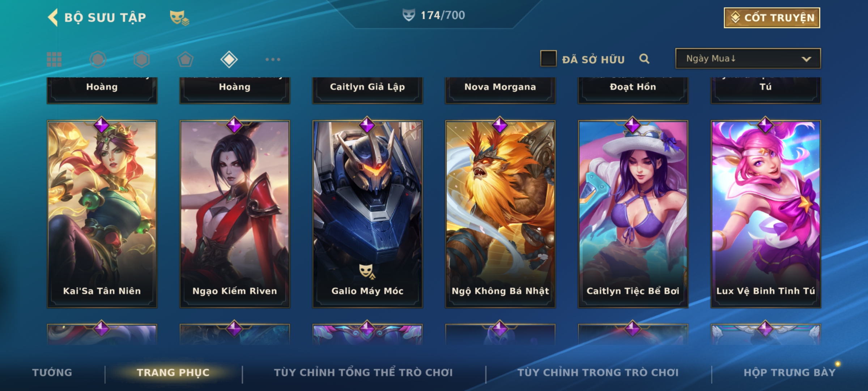This screenshot has height=391, width=868.
Task: Click the magnifying glass search icon
Action: [644, 59]
